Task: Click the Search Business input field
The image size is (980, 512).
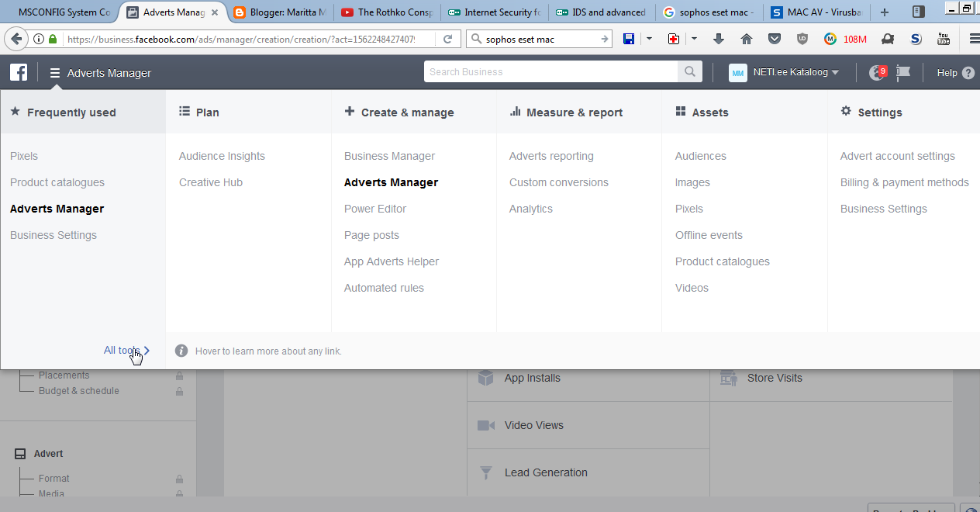Action: pos(550,72)
